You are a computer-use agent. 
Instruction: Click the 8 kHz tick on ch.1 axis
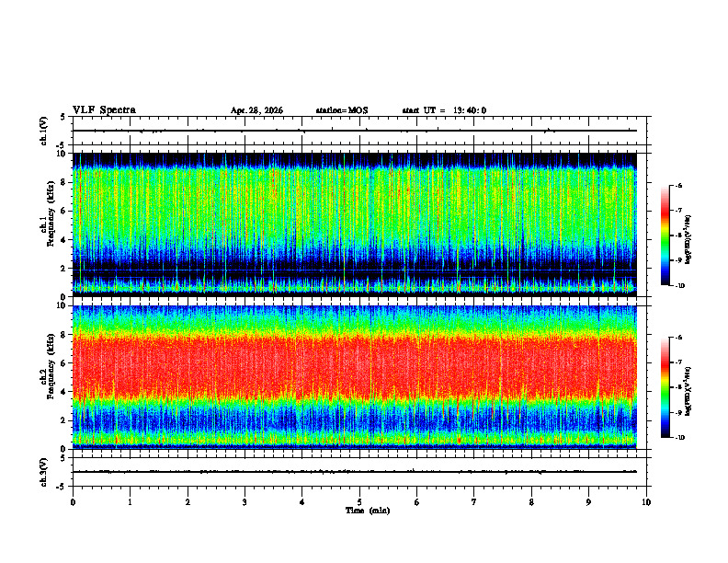(x=68, y=182)
